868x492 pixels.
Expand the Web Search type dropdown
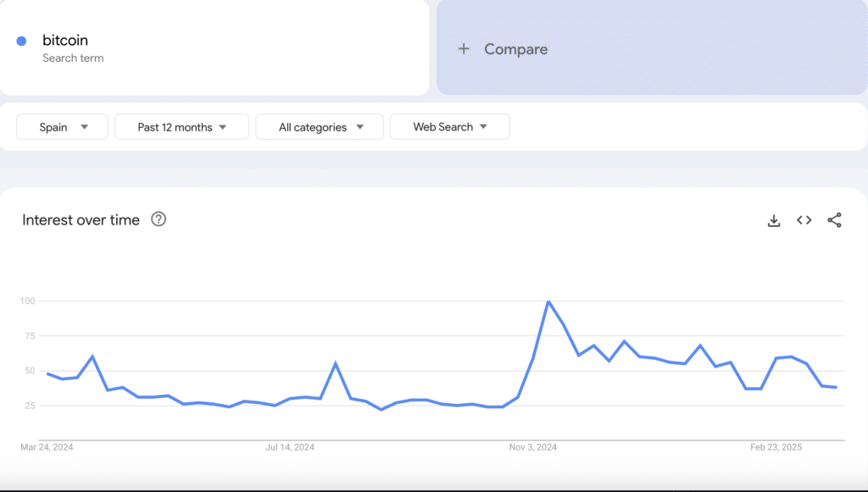tap(449, 127)
